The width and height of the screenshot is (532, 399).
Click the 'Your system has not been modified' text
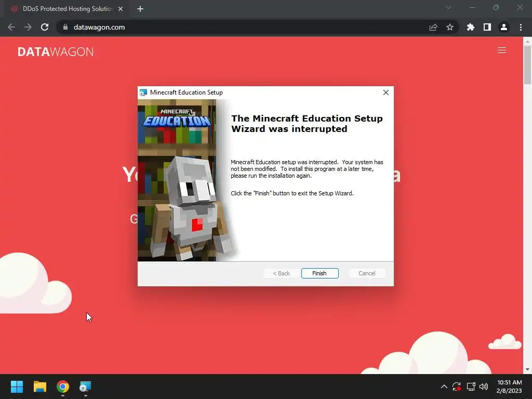tap(307, 169)
